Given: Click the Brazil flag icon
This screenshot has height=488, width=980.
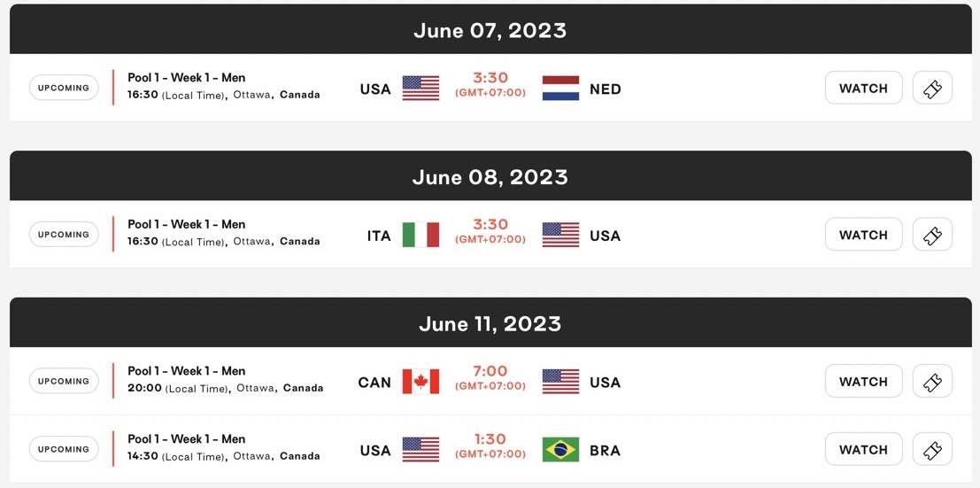Looking at the screenshot, I should click(560, 449).
